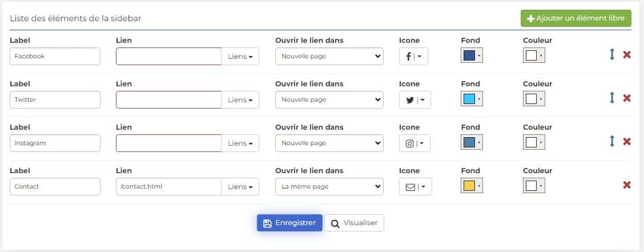Open the dark blue Fond swatch for Facebook
Screen dimensions: 644x252
tap(472, 55)
